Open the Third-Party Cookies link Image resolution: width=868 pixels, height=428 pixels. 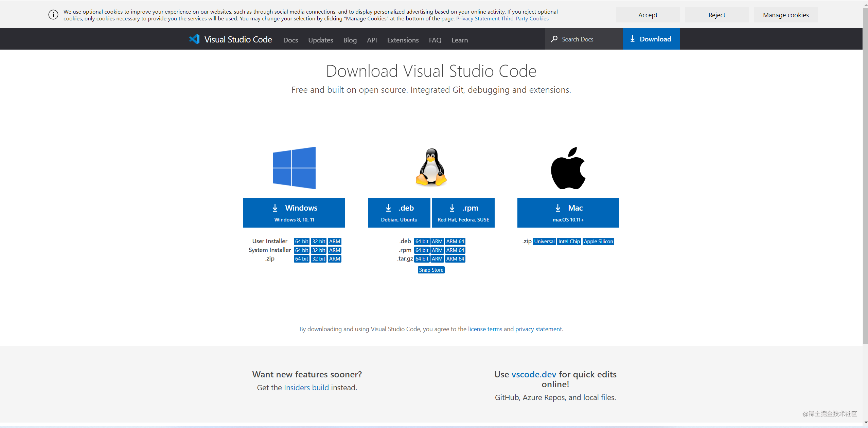tap(525, 19)
